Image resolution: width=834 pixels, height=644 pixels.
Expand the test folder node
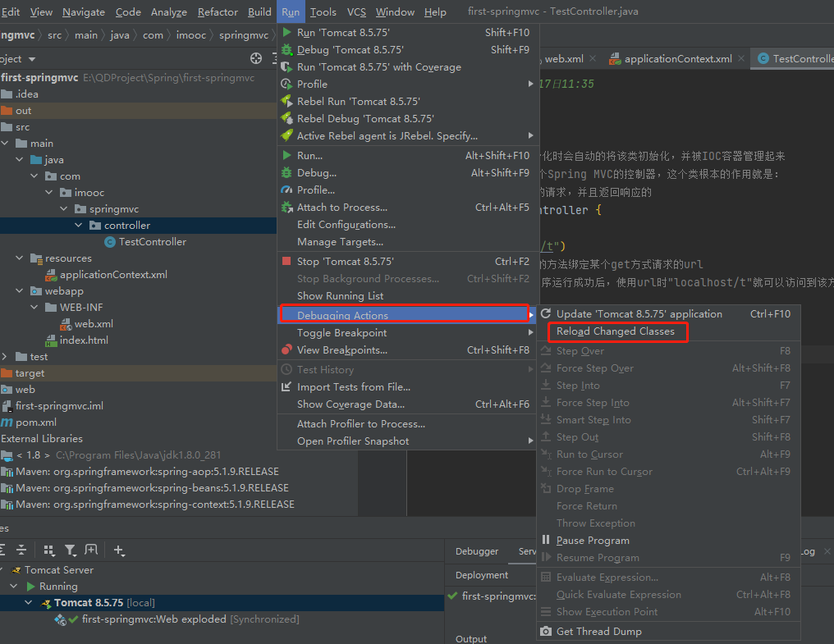point(5,356)
